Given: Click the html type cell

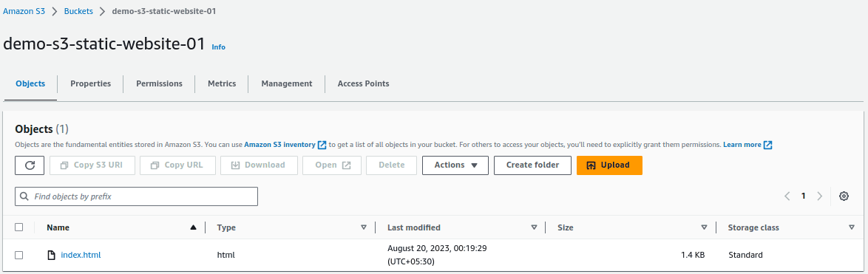Looking at the screenshot, I should (x=226, y=256).
